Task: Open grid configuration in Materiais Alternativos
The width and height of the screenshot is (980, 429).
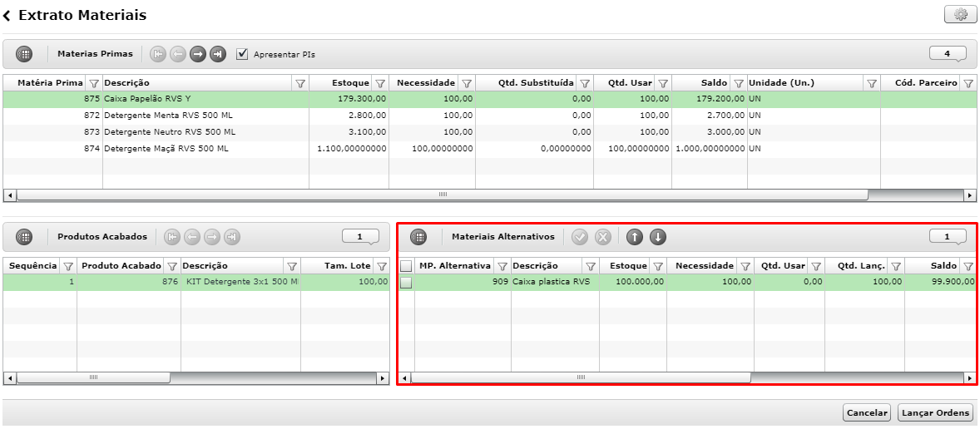Action: point(418,237)
